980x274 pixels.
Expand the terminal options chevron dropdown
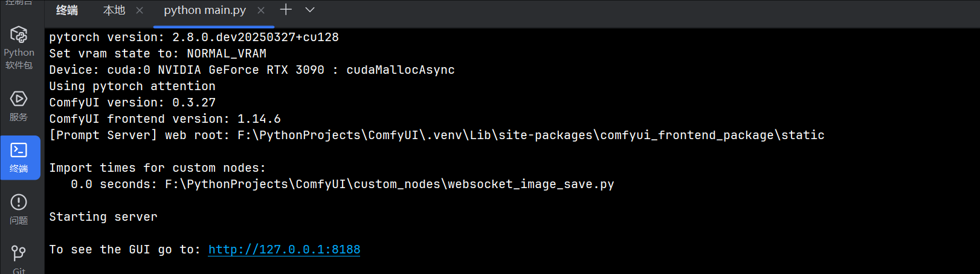(310, 10)
